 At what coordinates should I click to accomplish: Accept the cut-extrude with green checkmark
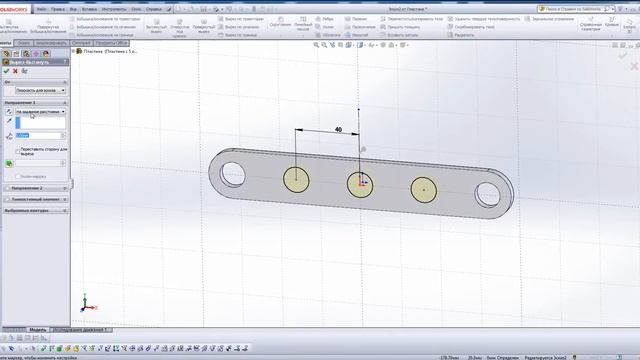click(x=6, y=71)
